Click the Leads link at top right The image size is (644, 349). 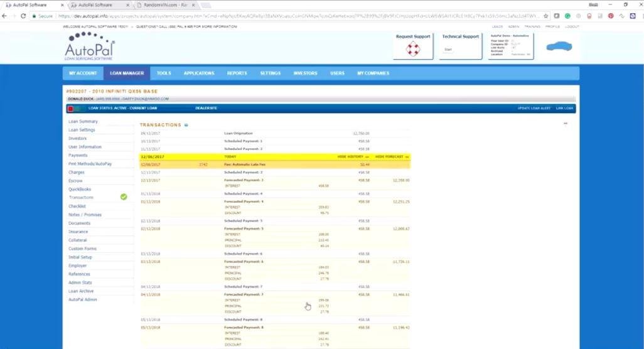click(497, 27)
